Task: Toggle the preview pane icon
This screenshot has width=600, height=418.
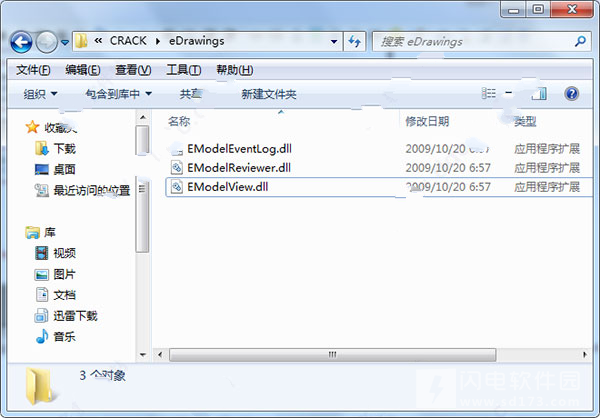Action: tap(539, 93)
